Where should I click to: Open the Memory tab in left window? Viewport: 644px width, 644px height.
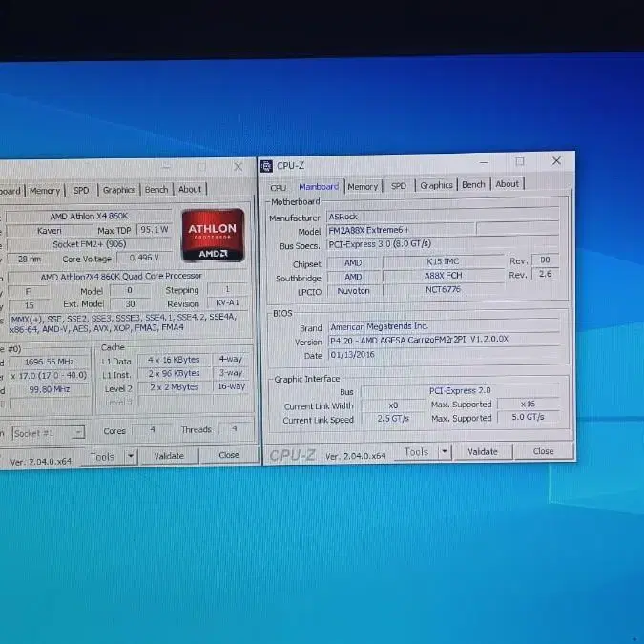pos(45,191)
